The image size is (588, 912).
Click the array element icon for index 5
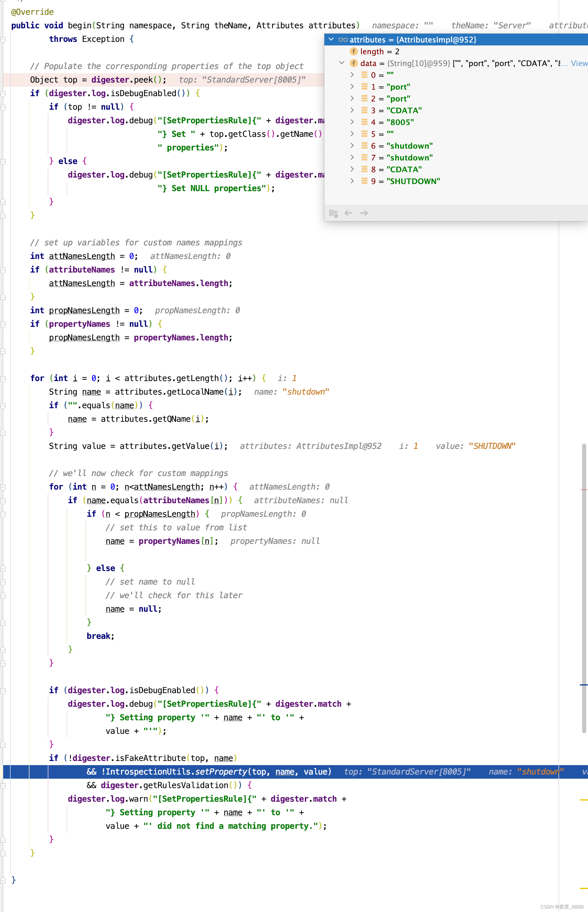tap(364, 134)
